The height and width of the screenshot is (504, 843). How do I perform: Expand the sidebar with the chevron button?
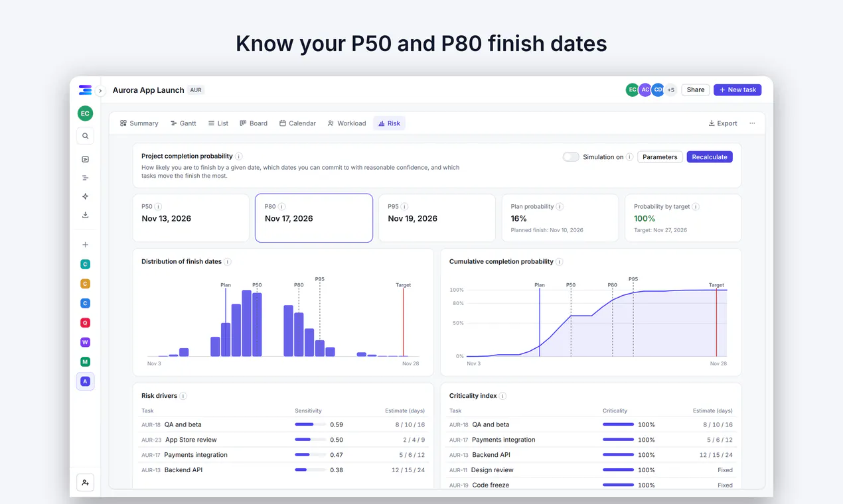(100, 91)
